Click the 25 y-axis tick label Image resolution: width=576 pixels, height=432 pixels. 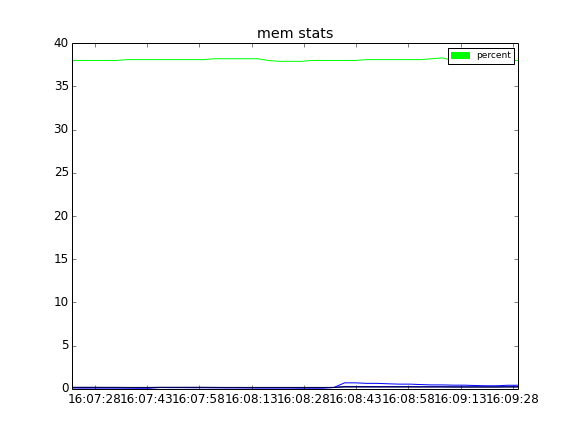coord(61,173)
